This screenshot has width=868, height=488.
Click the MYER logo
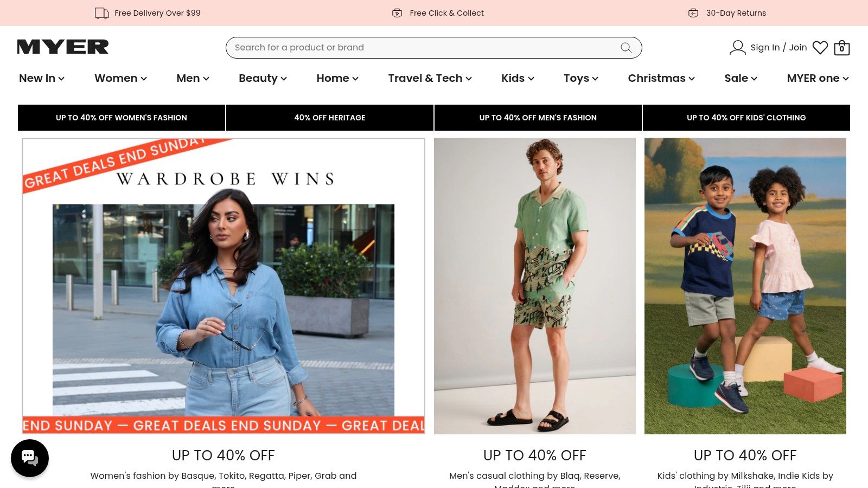(x=63, y=47)
